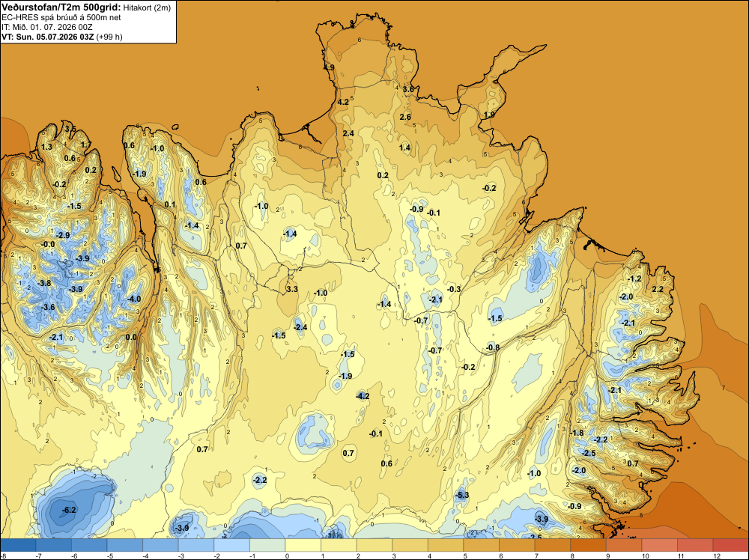Select legend swatch between -2 and -1

click(231, 545)
